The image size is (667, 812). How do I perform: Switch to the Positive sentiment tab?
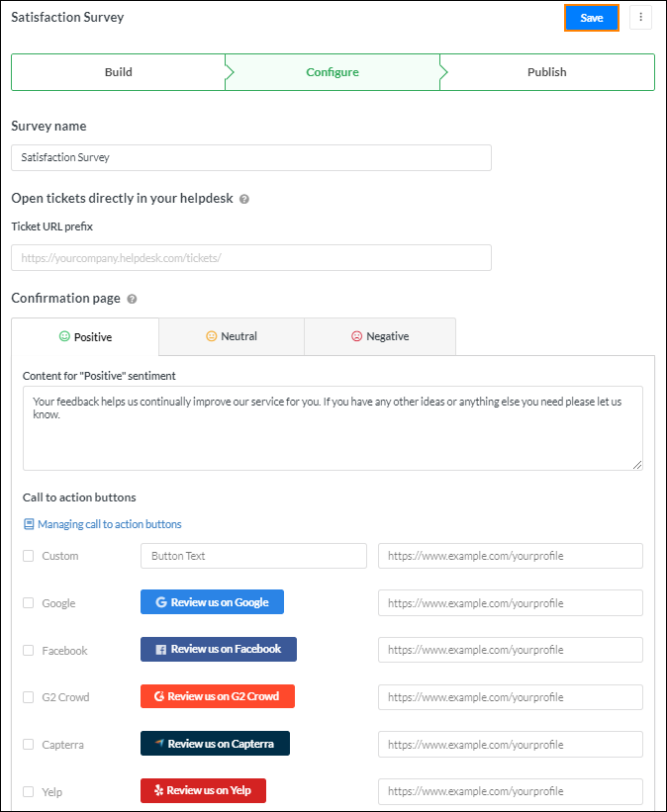[85, 337]
